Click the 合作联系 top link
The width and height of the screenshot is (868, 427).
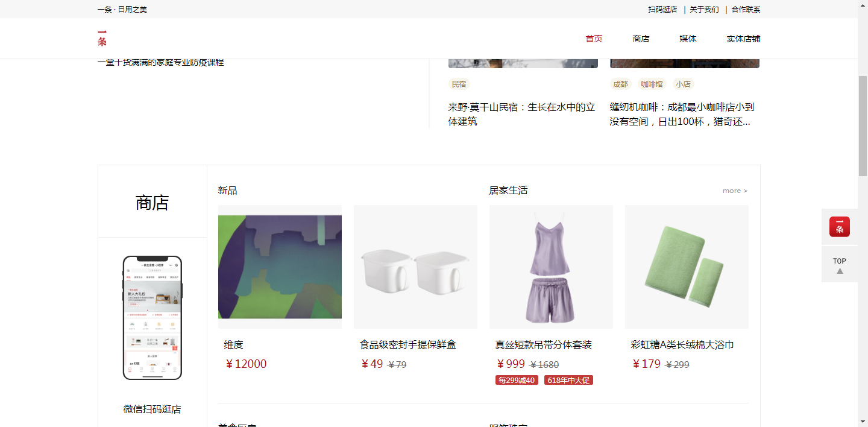746,10
